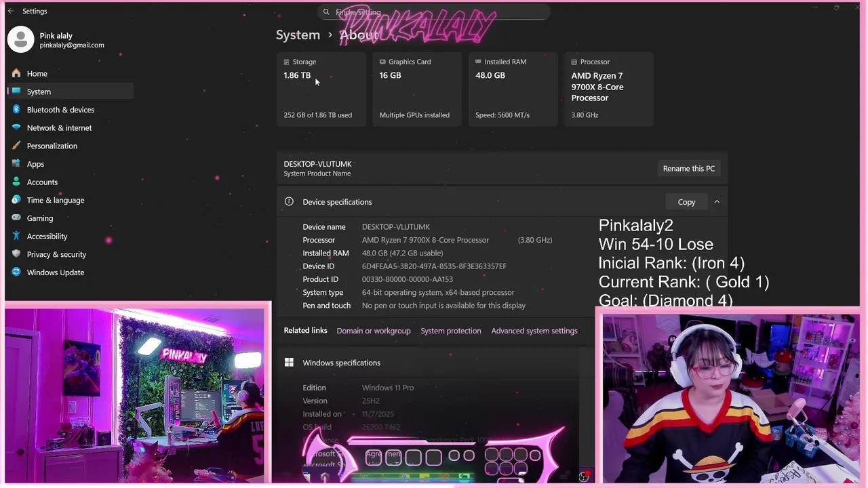This screenshot has height=488, width=868.
Task: Copy the device specifications
Action: pyautogui.click(x=686, y=202)
